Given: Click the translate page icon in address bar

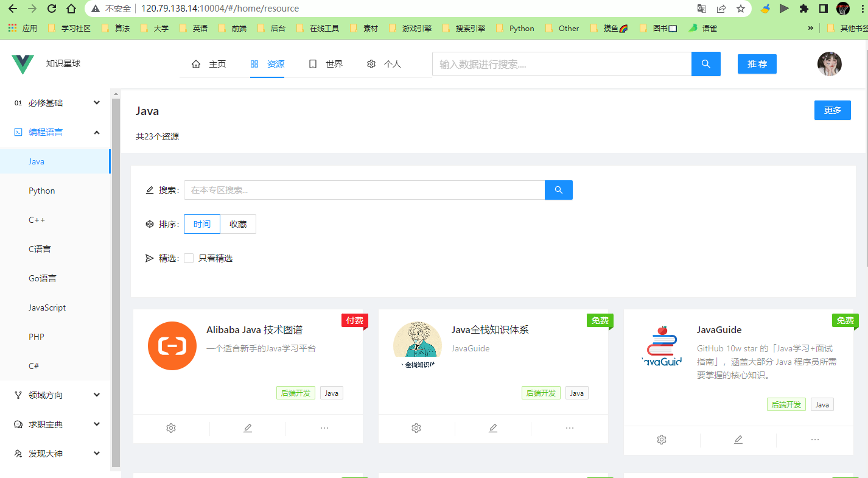Looking at the screenshot, I should (702, 9).
